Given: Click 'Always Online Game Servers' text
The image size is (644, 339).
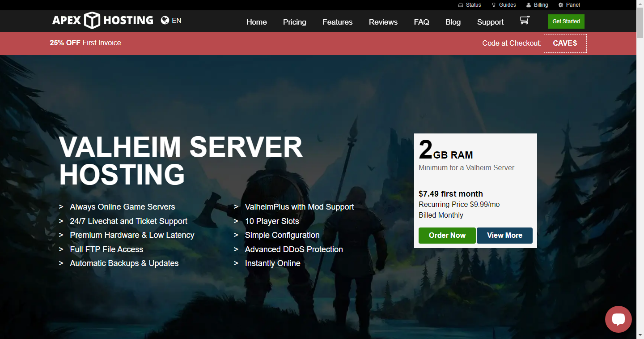Looking at the screenshot, I should [x=123, y=207].
